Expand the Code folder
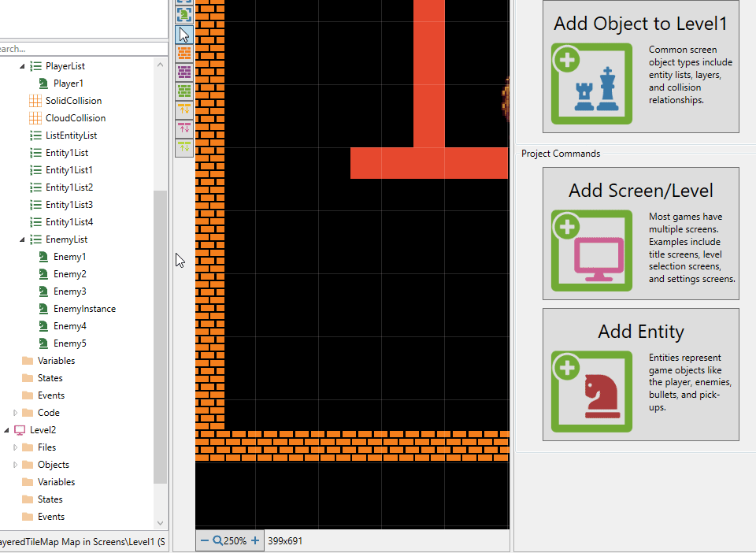The image size is (756, 553). tap(15, 413)
